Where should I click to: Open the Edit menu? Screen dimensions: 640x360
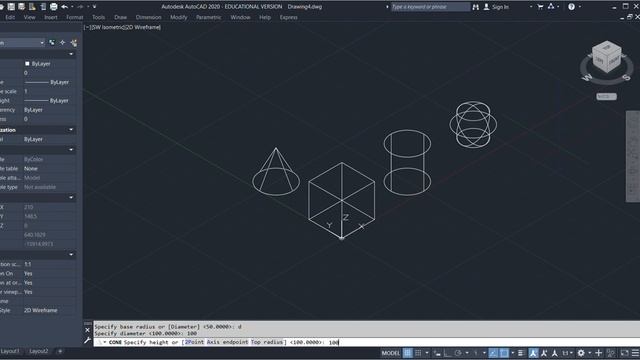point(10,18)
